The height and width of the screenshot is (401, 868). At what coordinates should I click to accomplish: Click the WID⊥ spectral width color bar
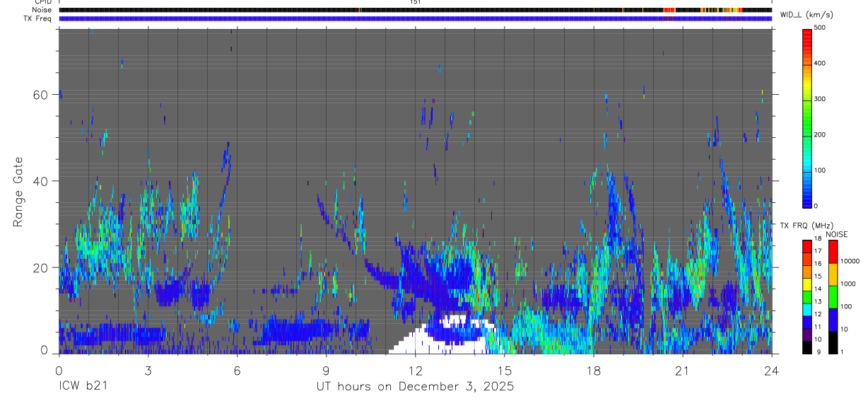807,117
